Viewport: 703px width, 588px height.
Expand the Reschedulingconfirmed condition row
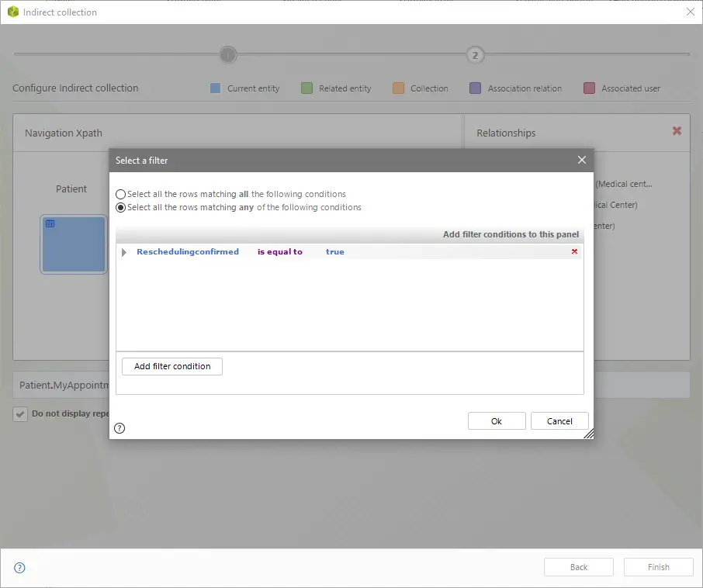[x=124, y=252]
